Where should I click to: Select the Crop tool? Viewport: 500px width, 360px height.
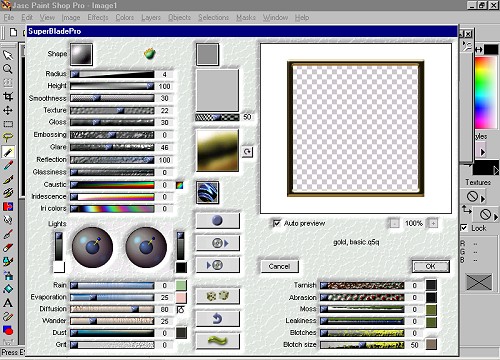click(8, 96)
